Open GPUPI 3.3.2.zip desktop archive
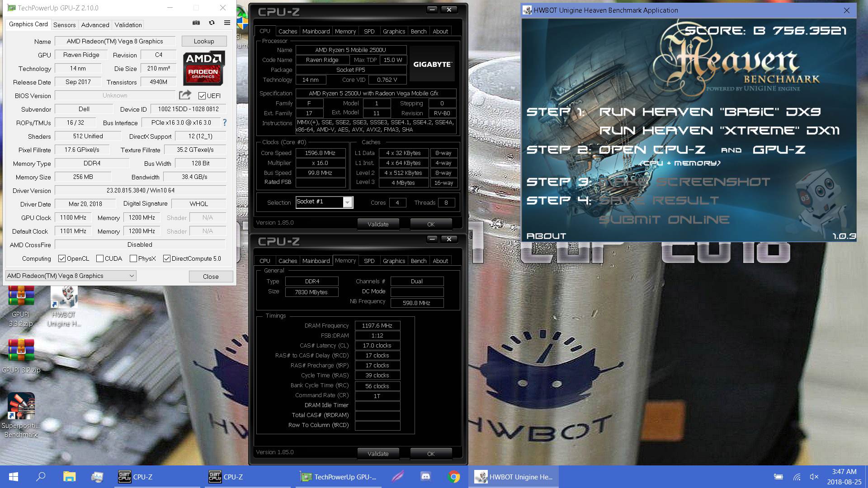Viewport: 868px width, 488px height. (x=21, y=306)
